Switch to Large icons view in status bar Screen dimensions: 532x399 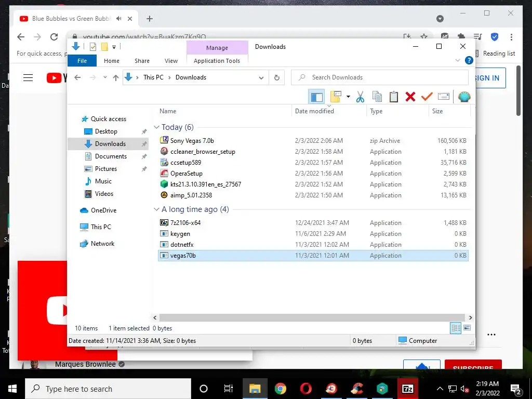tap(467, 328)
